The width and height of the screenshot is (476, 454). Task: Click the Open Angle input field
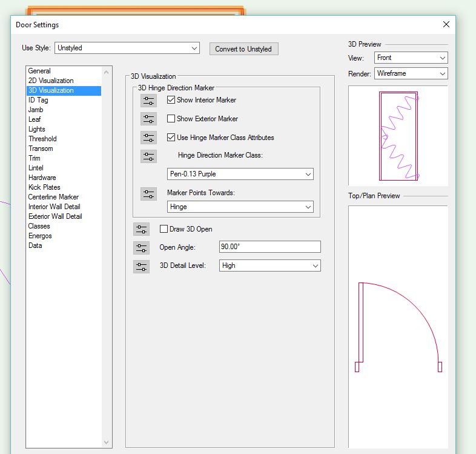(269, 247)
